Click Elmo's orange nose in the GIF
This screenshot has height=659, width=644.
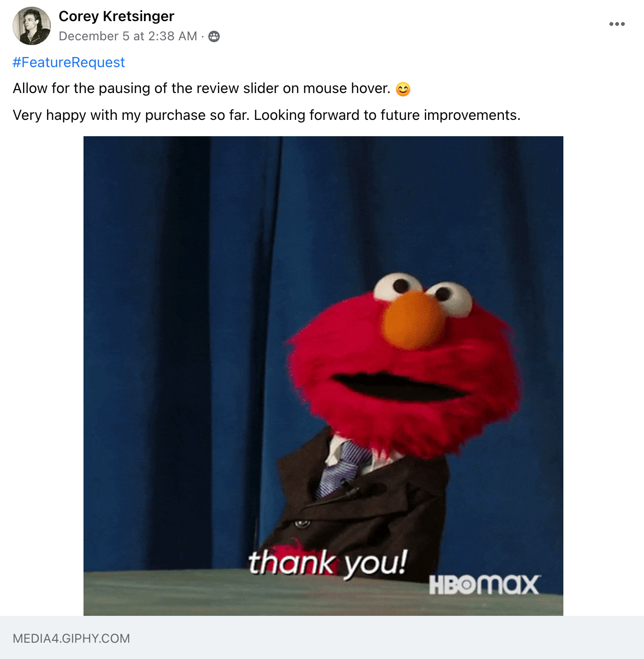(412, 320)
